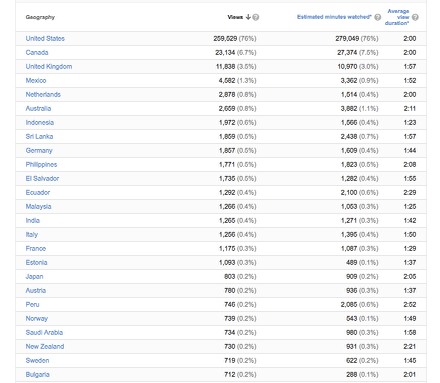
Task: Sort by Estimated minutes watched column
Action: (x=334, y=17)
